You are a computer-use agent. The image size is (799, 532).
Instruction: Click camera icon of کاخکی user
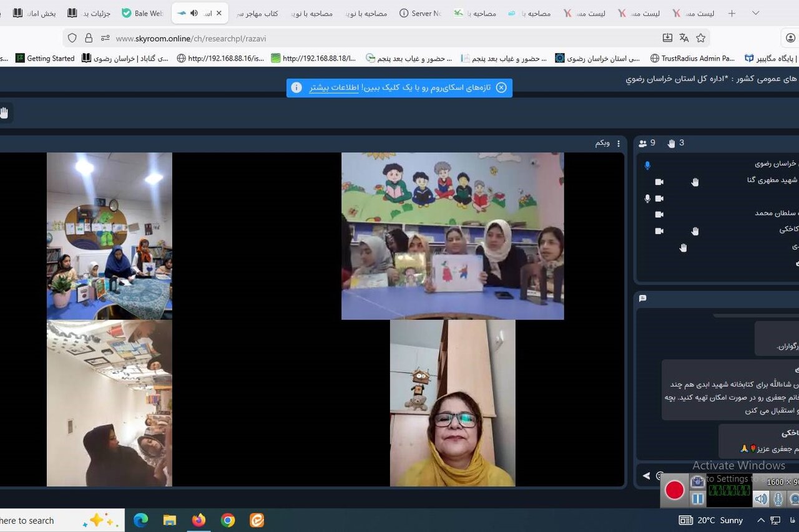[x=659, y=231]
